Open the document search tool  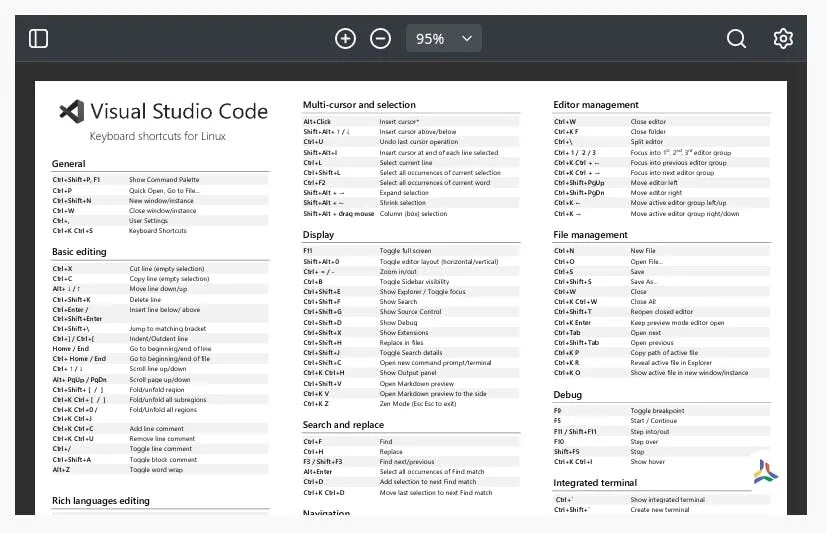tap(736, 39)
